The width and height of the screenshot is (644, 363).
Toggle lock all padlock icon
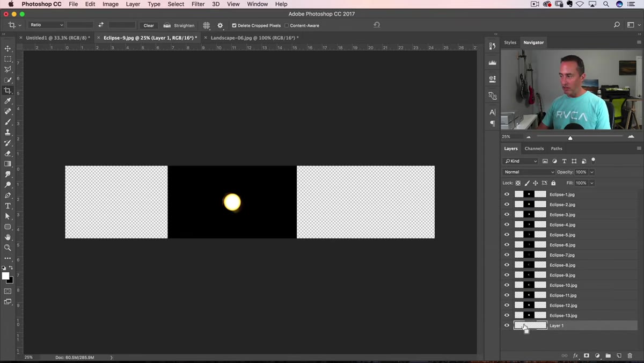pos(553,183)
